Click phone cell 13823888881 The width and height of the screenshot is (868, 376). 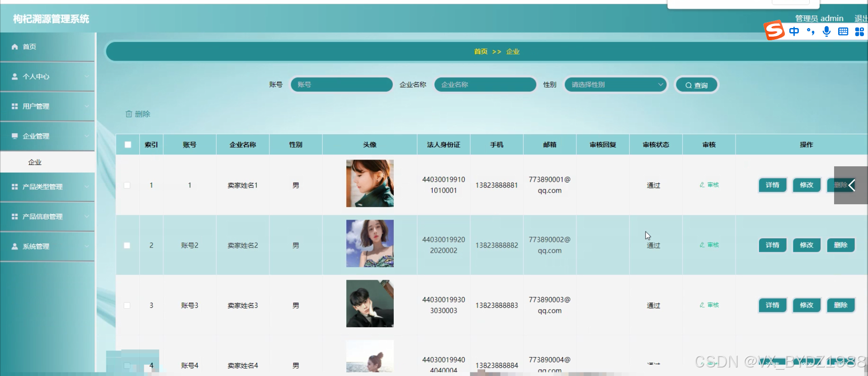pyautogui.click(x=496, y=185)
